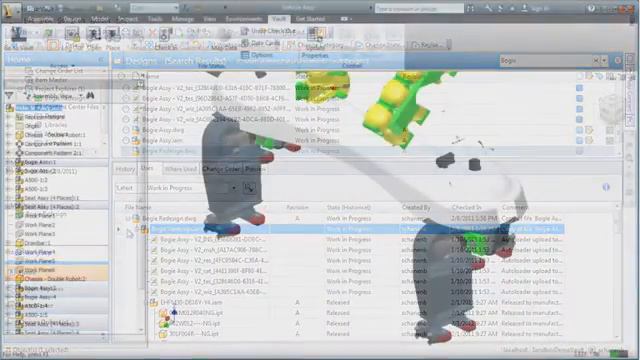The height and width of the screenshot is (360, 640).
Task: Click the keyword search field in title bar
Action: tap(419, 8)
